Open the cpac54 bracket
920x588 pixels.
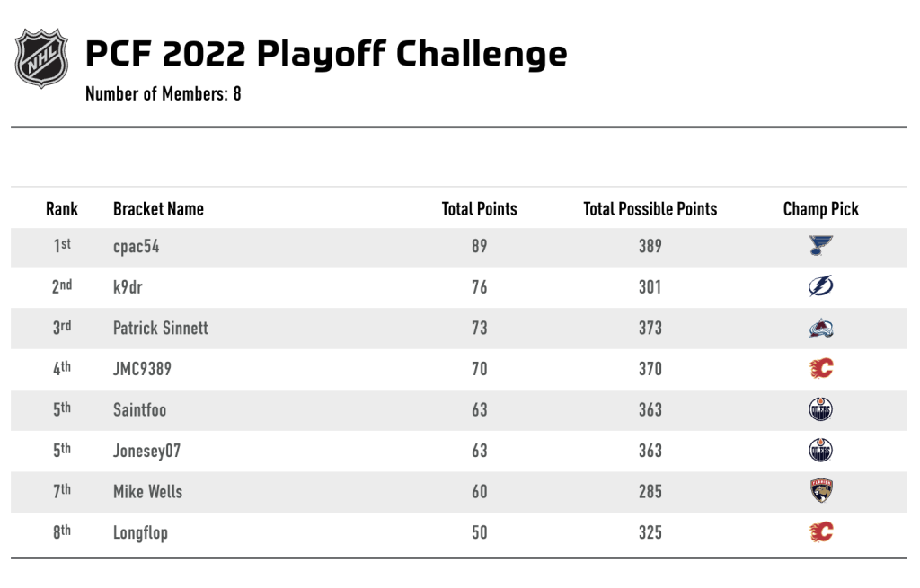pyautogui.click(x=136, y=246)
